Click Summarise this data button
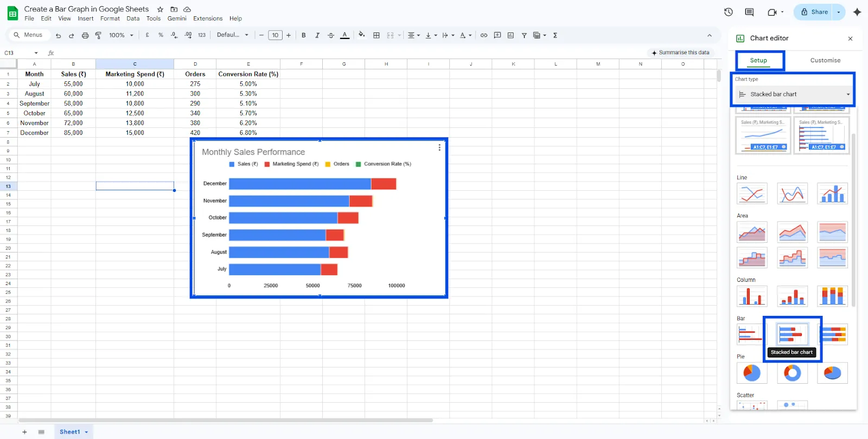 (680, 53)
